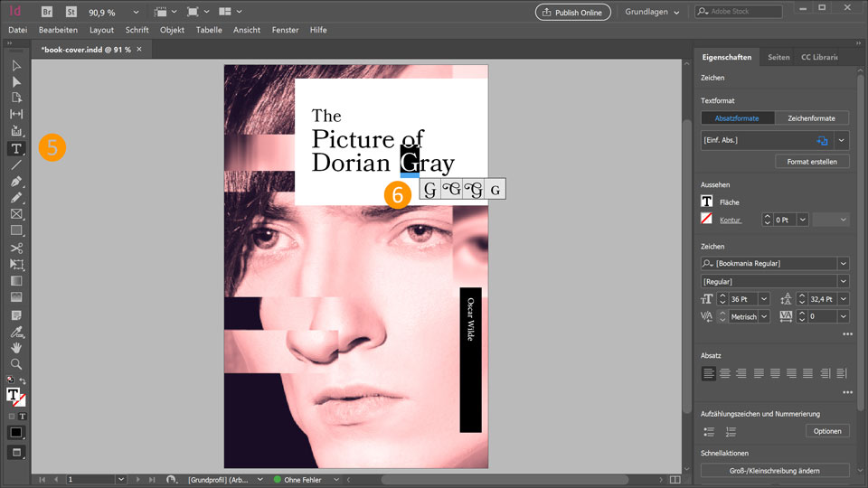The width and height of the screenshot is (868, 488).
Task: Select the Eyedropper tool
Action: pos(16,332)
